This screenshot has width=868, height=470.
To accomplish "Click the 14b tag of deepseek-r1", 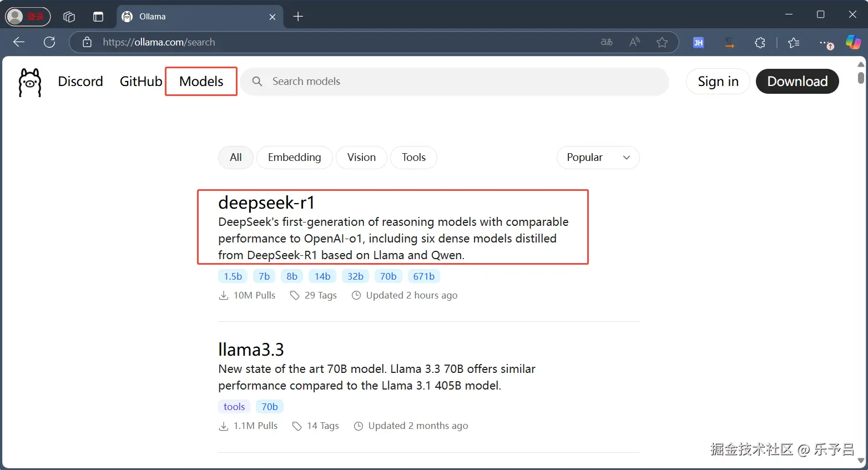I will click(x=322, y=276).
